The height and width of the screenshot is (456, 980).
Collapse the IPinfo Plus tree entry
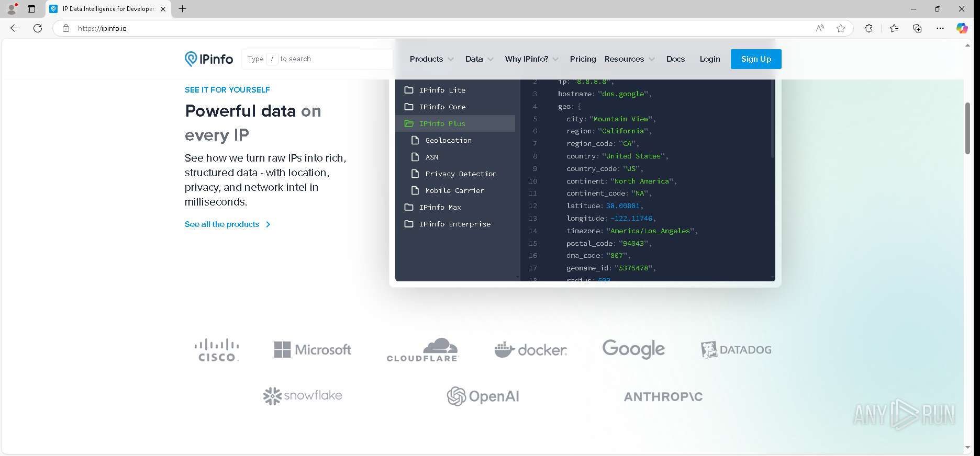point(455,123)
